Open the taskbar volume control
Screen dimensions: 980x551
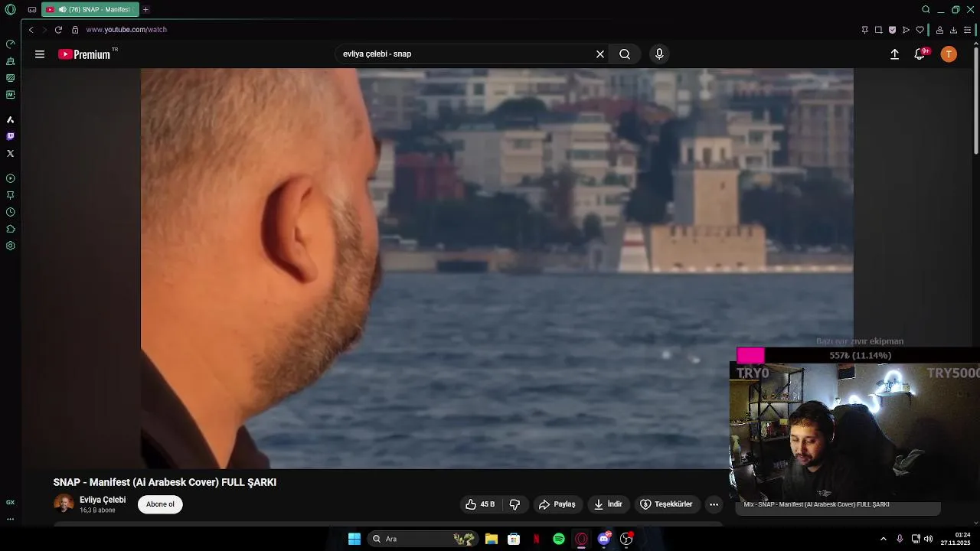pyautogui.click(x=929, y=539)
